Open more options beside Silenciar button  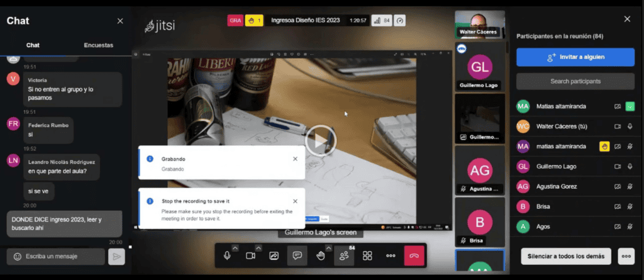click(626, 256)
